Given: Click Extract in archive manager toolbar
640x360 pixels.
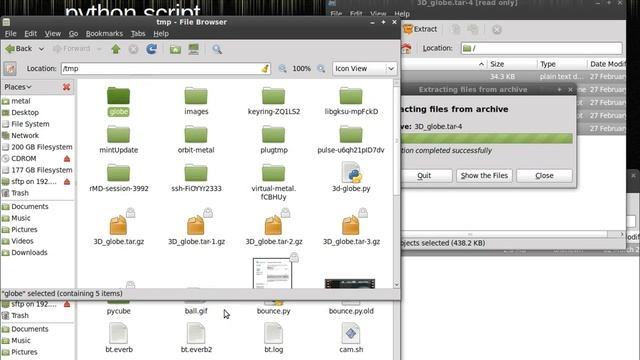Looking at the screenshot, I should pos(420,29).
